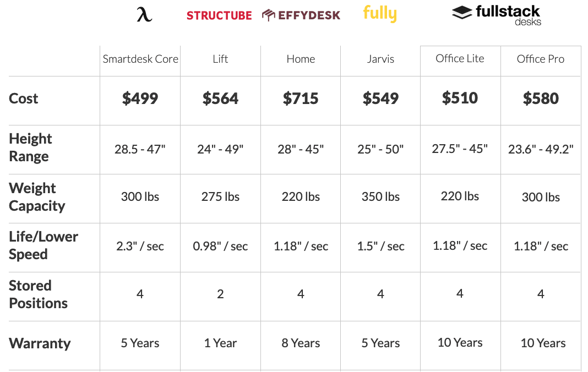The width and height of the screenshot is (588, 372).
Task: Click the yellow Fully logo
Action: coord(380,14)
